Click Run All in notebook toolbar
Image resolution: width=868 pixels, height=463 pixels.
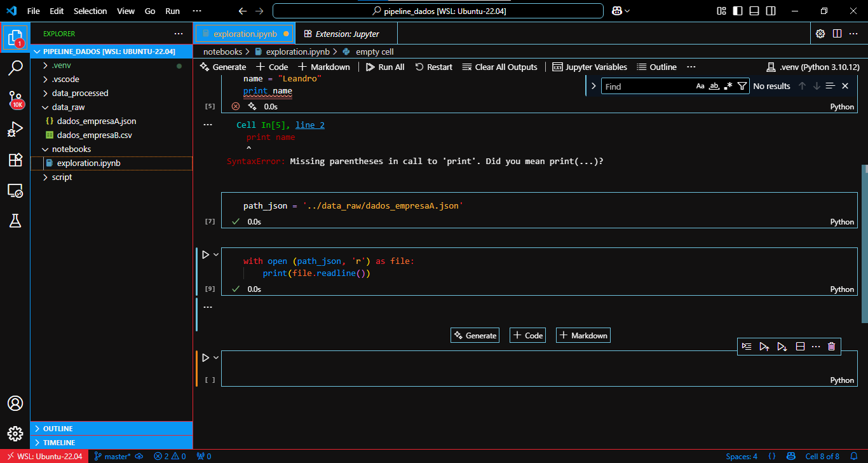pos(385,67)
